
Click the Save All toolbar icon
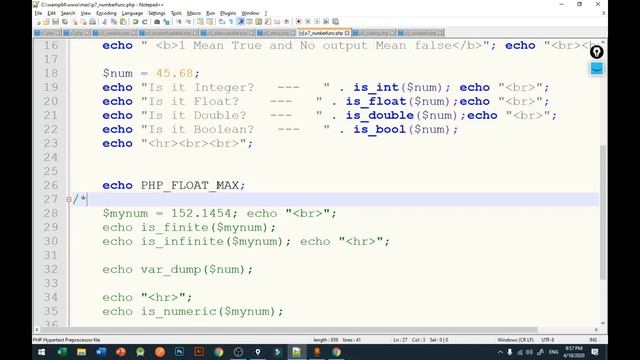point(64,21)
